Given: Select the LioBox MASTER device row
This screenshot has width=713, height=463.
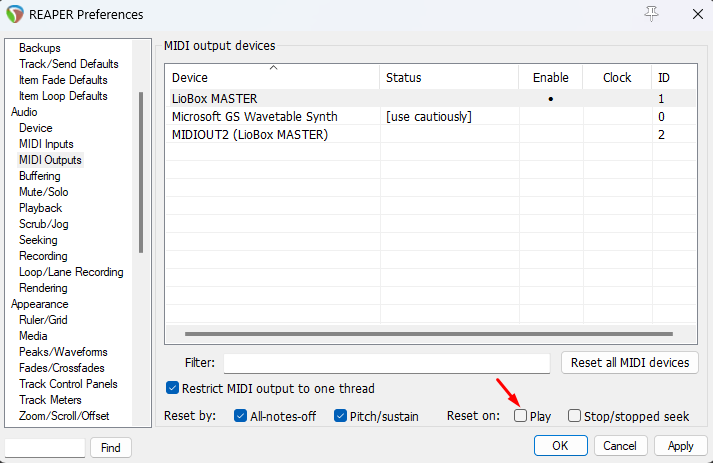Looking at the screenshot, I should coord(431,99).
